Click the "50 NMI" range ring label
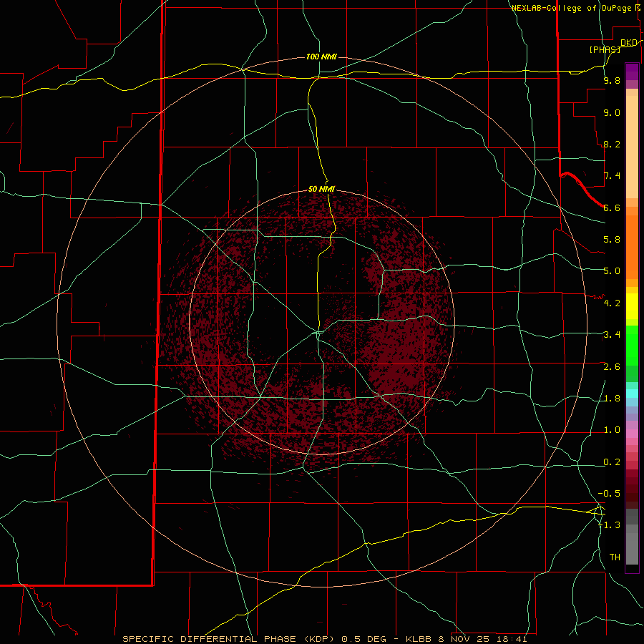Image resolution: width=644 pixels, height=644 pixels. click(x=321, y=189)
